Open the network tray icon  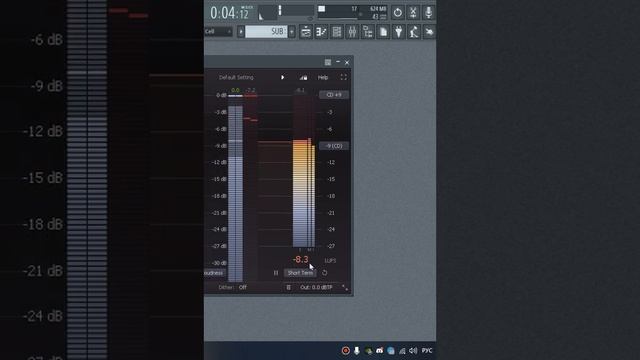point(402,351)
